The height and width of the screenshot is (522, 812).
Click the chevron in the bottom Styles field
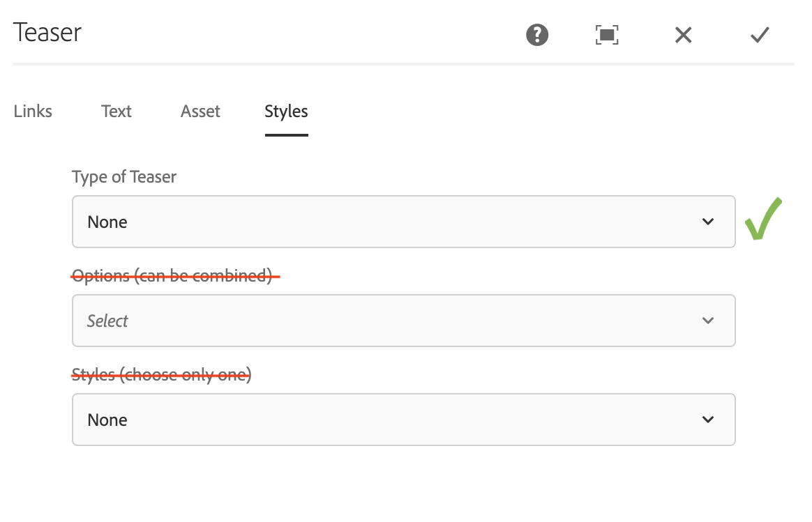click(x=708, y=420)
